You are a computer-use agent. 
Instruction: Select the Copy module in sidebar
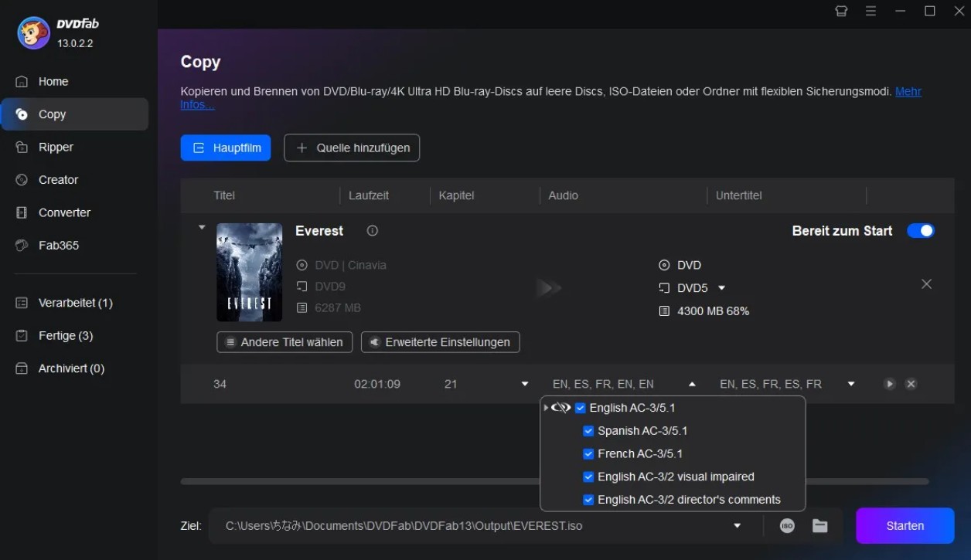coord(74,114)
